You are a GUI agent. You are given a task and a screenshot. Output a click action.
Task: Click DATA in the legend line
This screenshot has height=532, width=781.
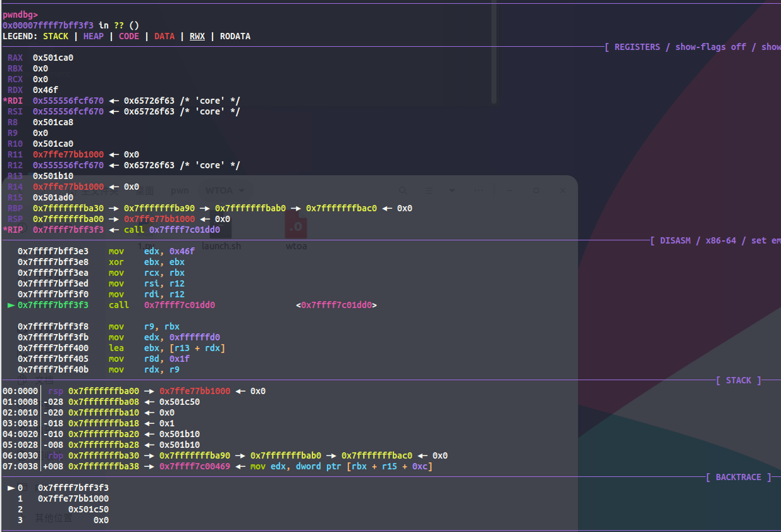pos(164,36)
